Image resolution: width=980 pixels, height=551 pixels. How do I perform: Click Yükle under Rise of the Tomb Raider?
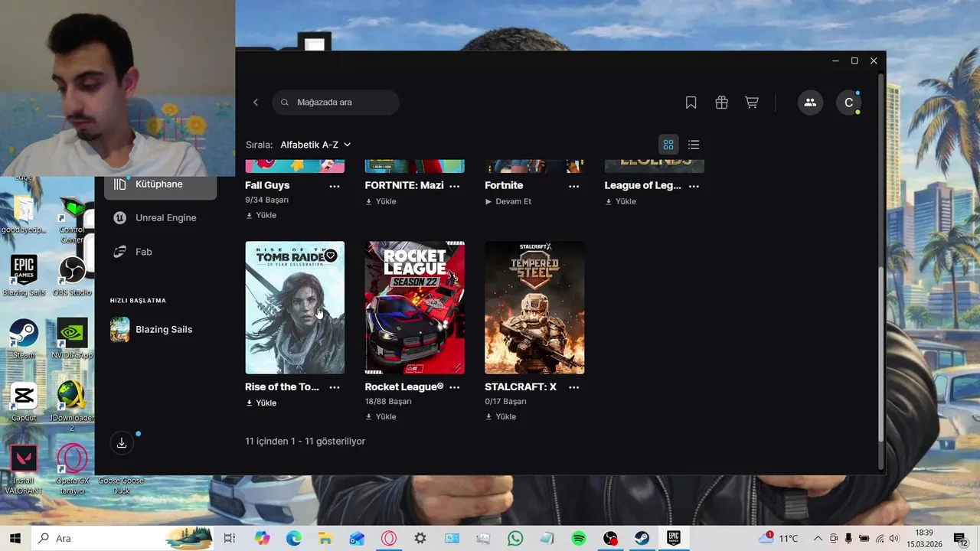pos(261,403)
